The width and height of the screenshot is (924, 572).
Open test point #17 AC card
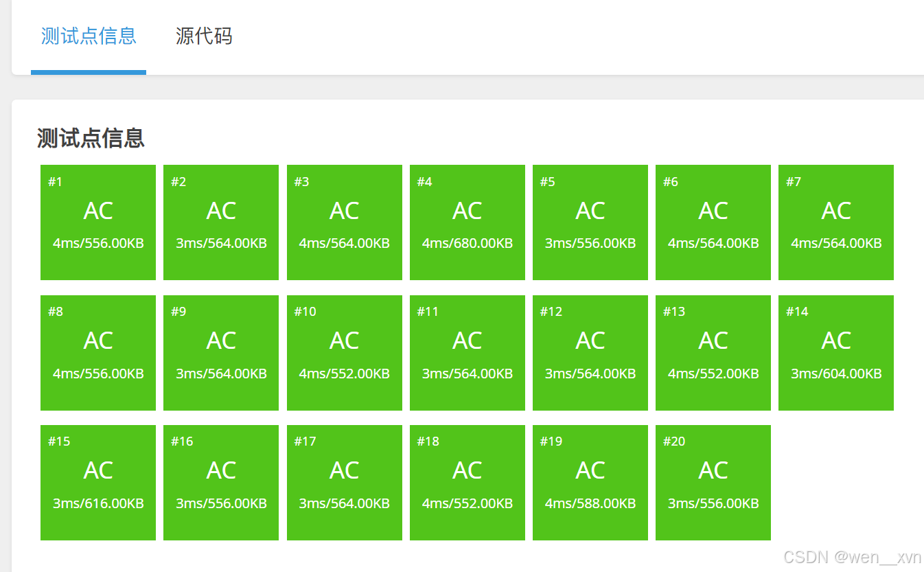[344, 483]
